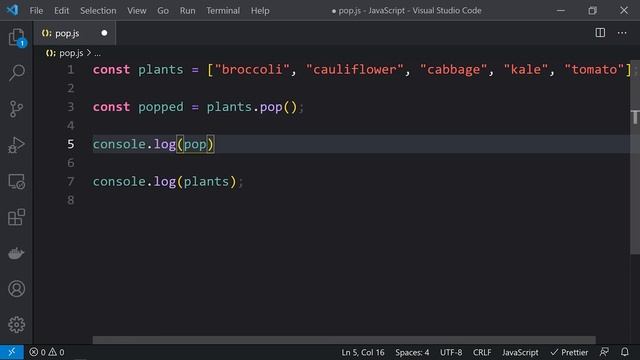Open the Run and Debug view
Viewport: 640px width, 360px height.
(x=17, y=145)
